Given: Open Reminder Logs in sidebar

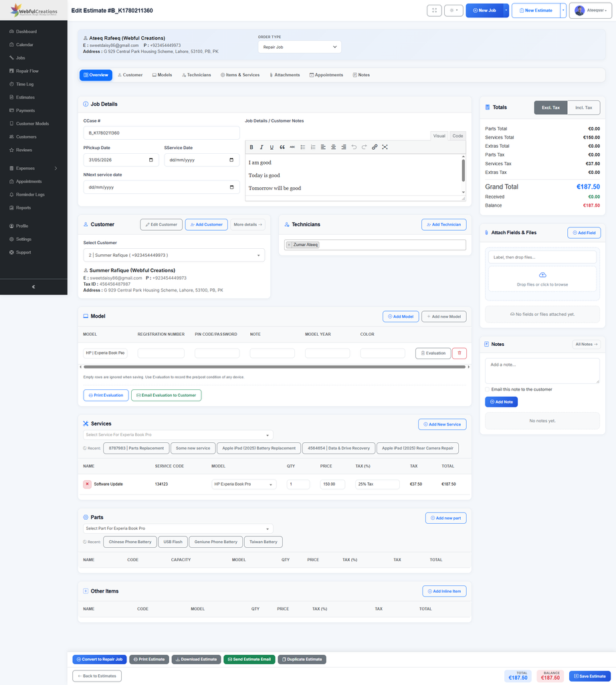Looking at the screenshot, I should pos(30,195).
